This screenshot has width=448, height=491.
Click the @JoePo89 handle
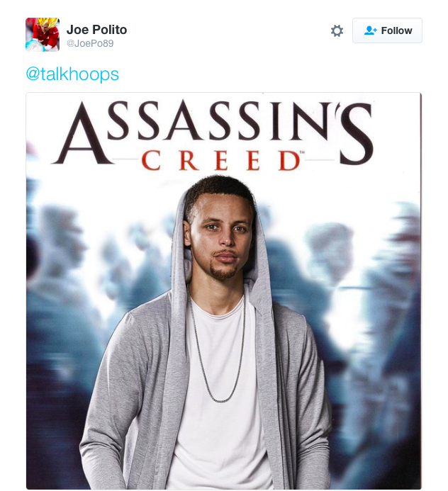(90, 43)
